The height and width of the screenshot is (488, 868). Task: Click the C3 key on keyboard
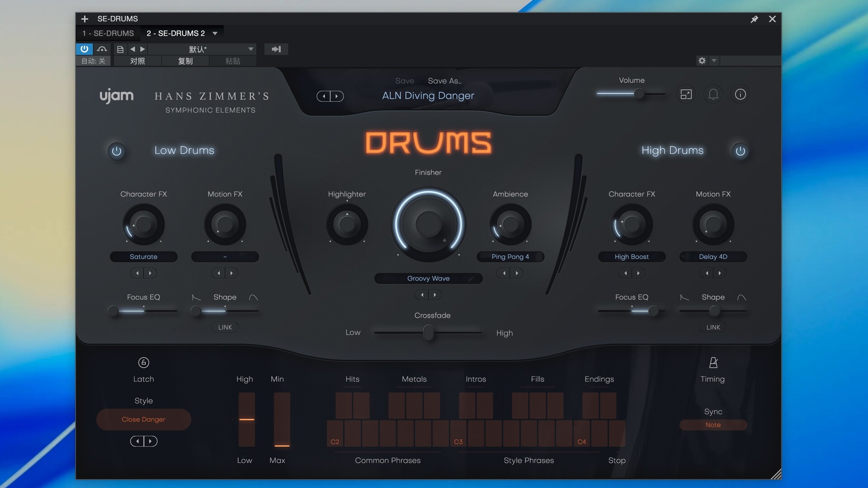[458, 433]
